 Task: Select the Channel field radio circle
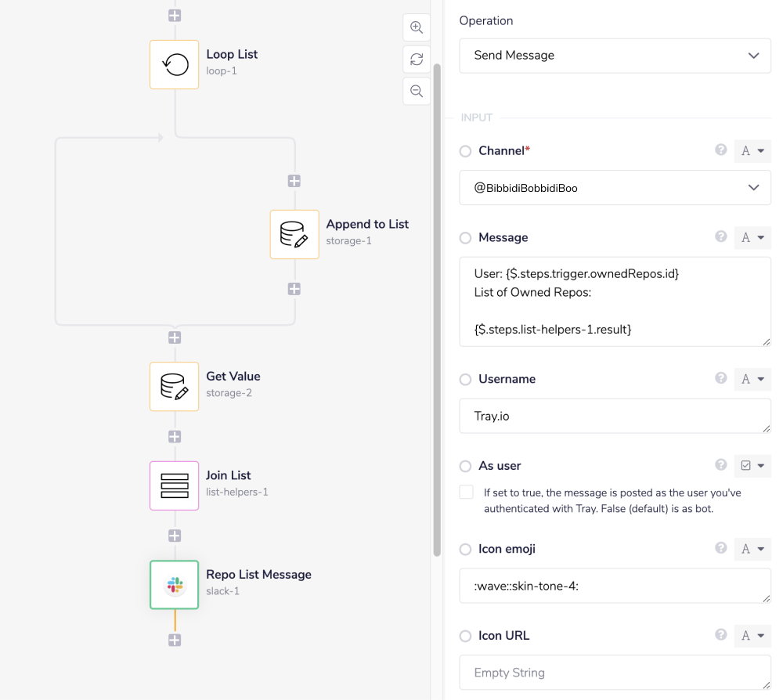tap(465, 150)
